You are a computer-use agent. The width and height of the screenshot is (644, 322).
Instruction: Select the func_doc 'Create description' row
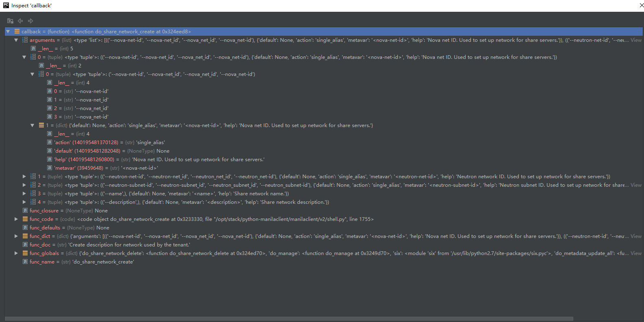[324, 244]
